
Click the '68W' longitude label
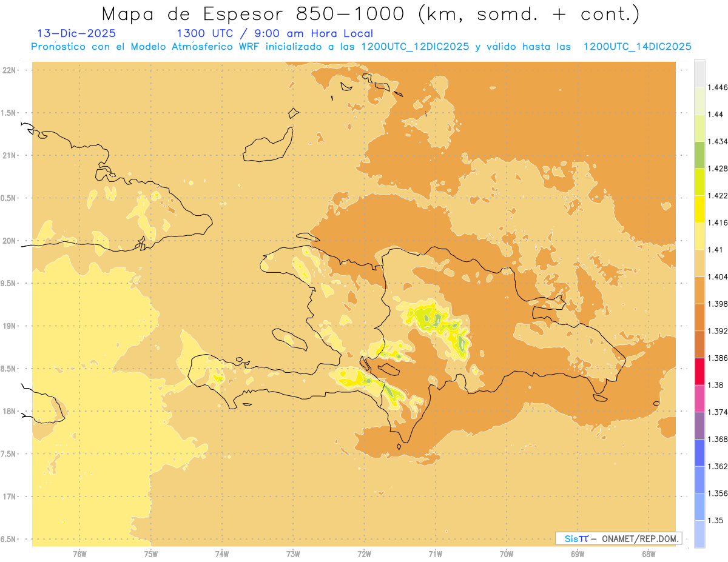pyautogui.click(x=649, y=554)
